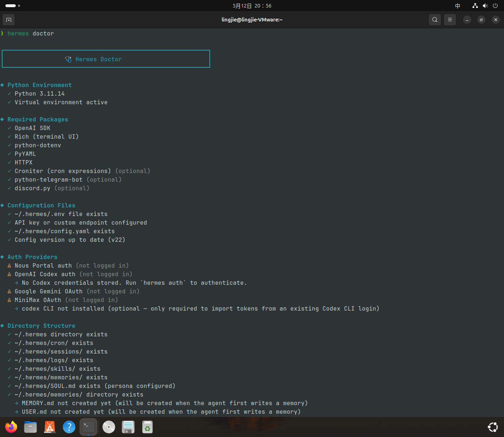
Task: Open the volume icon in top bar
Action: 485,6
